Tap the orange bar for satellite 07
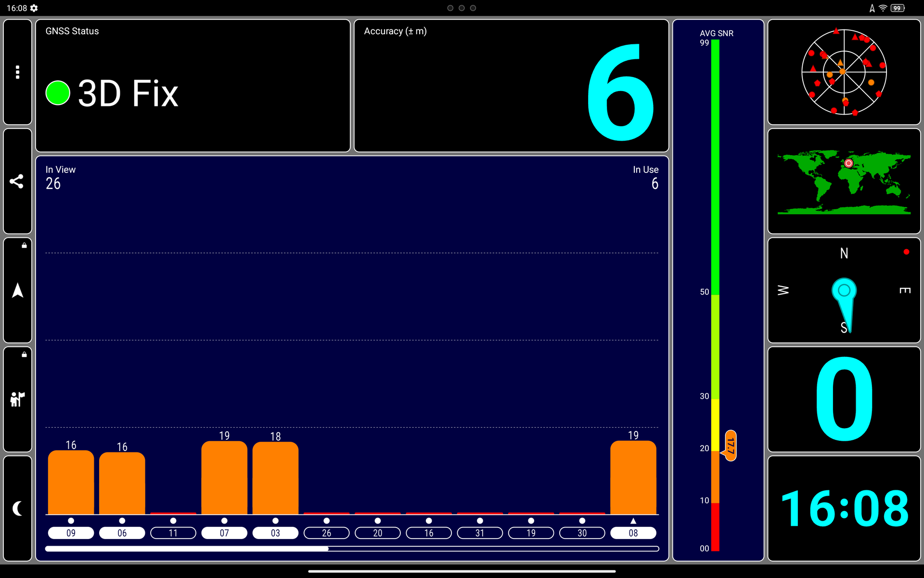 (224, 478)
